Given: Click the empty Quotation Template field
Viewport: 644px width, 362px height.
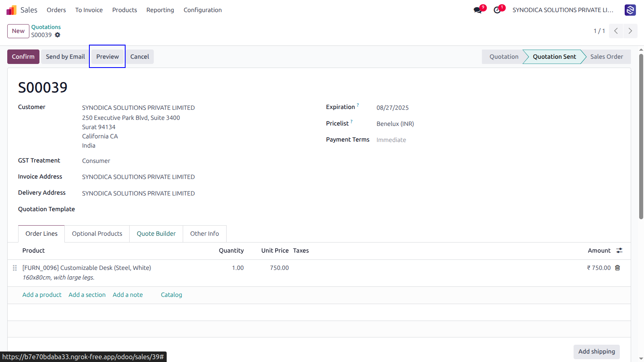Looking at the screenshot, I should point(196,210).
